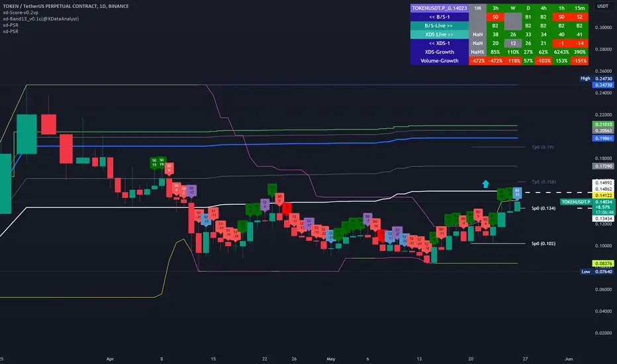The height and width of the screenshot is (364, 617).
Task: Click the 4h column header in table
Action: [x=544, y=8]
